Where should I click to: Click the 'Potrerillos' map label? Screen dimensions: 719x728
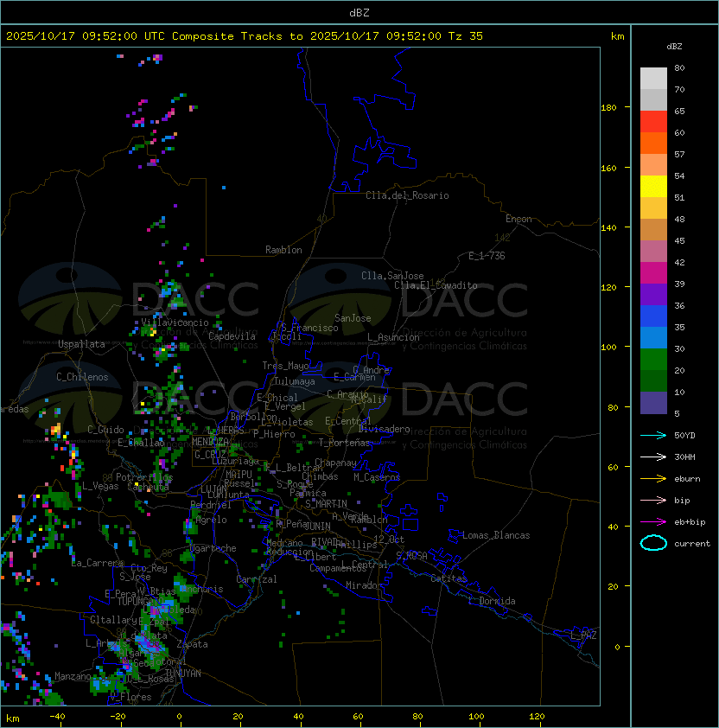click(x=144, y=477)
